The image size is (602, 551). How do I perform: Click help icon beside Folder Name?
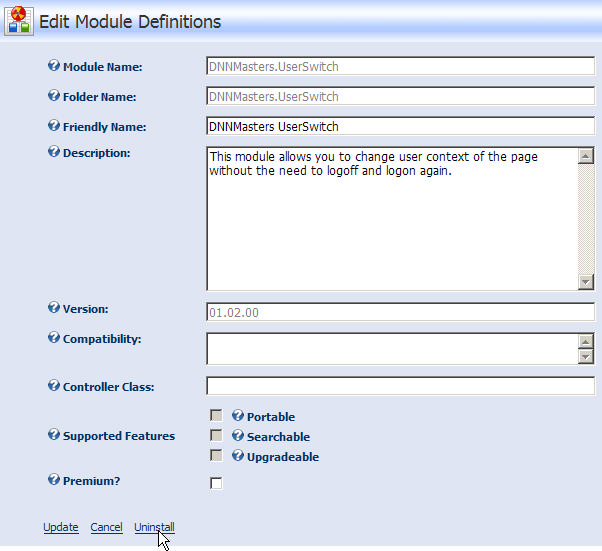54,96
